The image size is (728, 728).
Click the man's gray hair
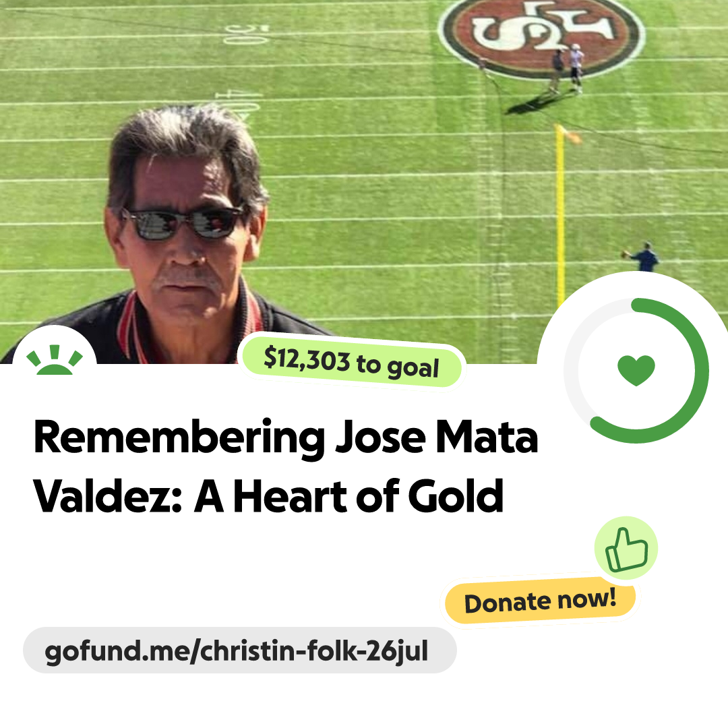[186, 144]
